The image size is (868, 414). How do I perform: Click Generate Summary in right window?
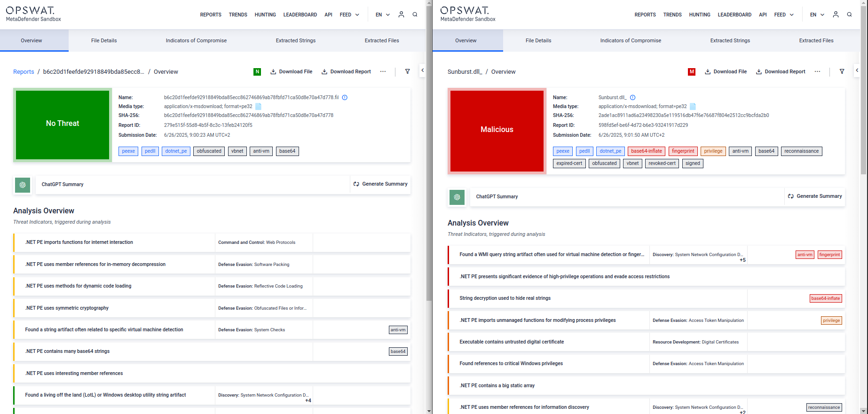coord(815,196)
